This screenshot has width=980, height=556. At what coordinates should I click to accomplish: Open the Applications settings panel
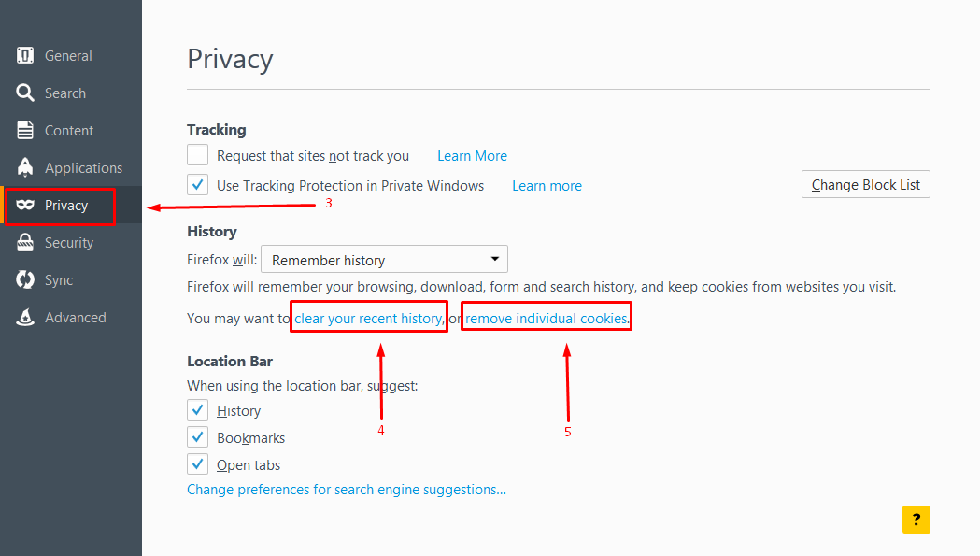pyautogui.click(x=27, y=167)
